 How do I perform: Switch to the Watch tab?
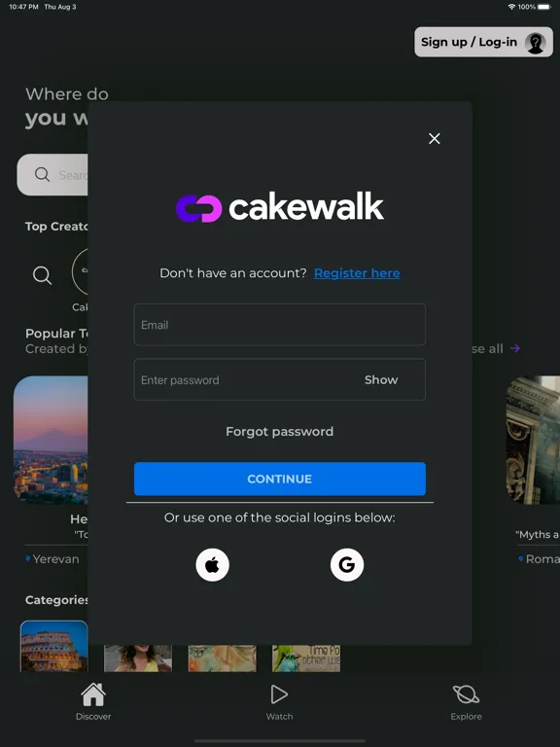click(280, 701)
